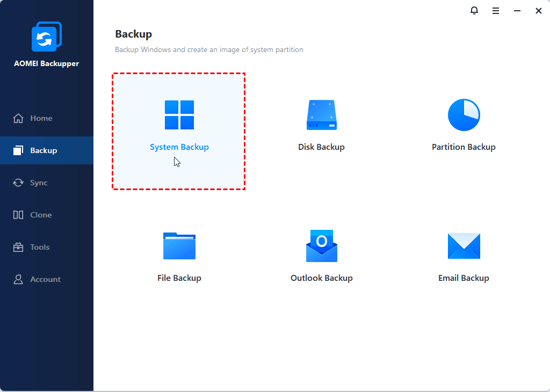Select the active Backup sidebar item

click(43, 150)
